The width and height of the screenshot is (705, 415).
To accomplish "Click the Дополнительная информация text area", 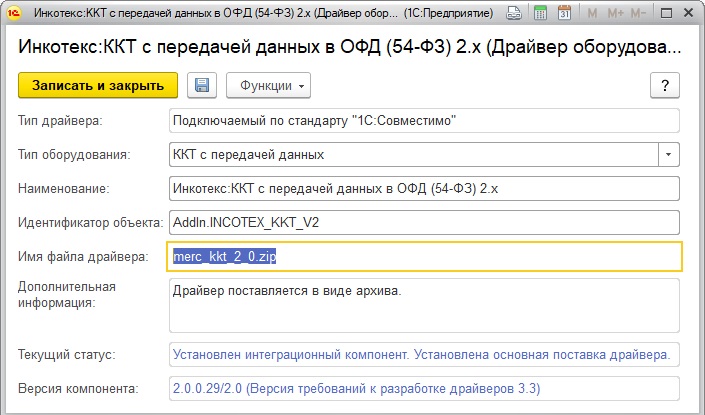I will coord(424,306).
